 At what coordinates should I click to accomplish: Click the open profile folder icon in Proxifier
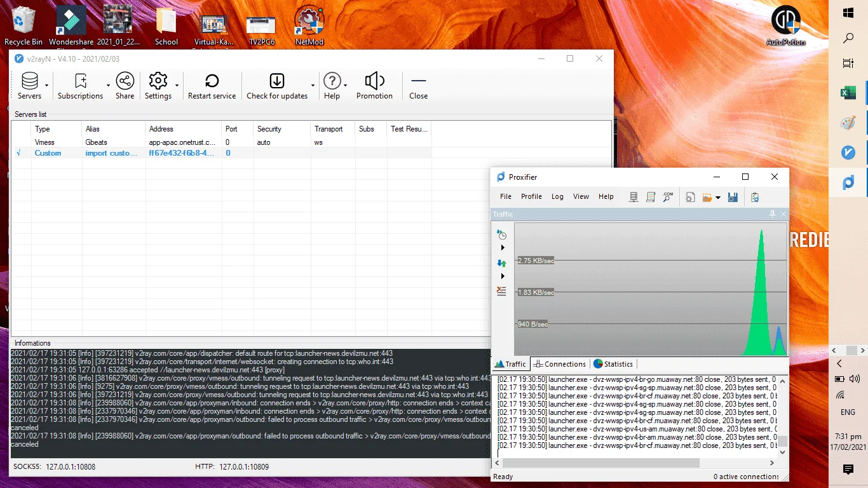[x=707, y=197]
